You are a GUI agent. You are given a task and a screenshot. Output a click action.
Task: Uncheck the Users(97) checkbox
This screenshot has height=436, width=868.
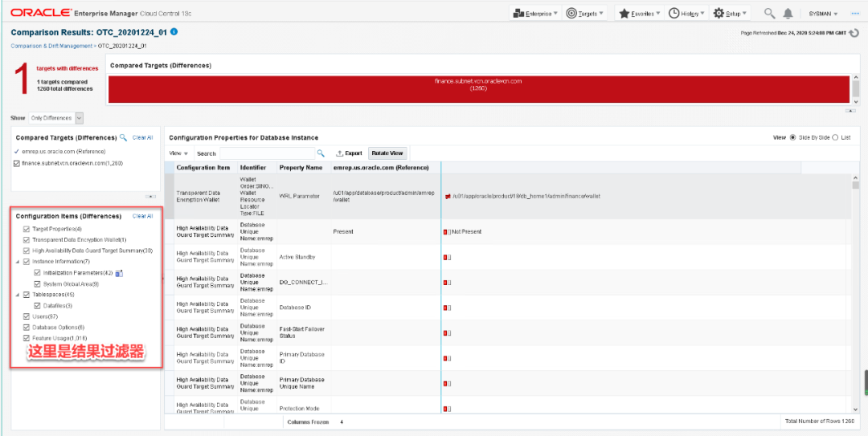(27, 317)
